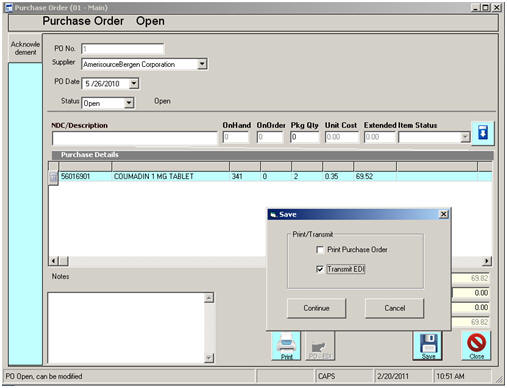Click the 69.52 extended cell
Viewport: 507px width, 388px height.
pyautogui.click(x=375, y=176)
